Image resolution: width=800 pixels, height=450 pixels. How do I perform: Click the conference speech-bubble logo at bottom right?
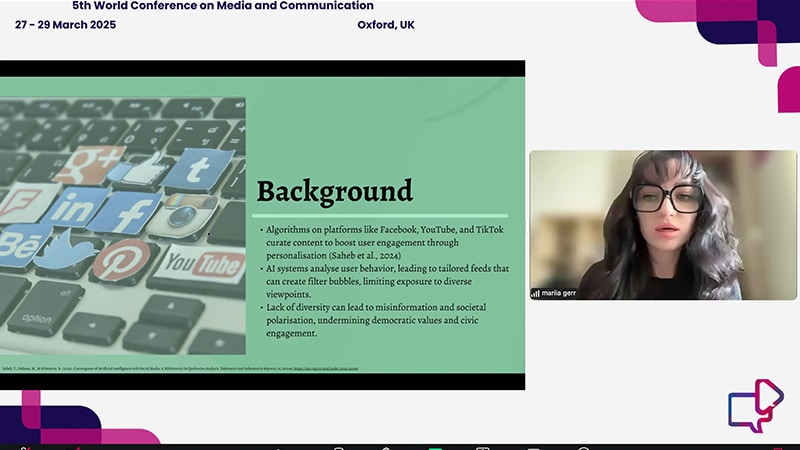pyautogui.click(x=755, y=406)
